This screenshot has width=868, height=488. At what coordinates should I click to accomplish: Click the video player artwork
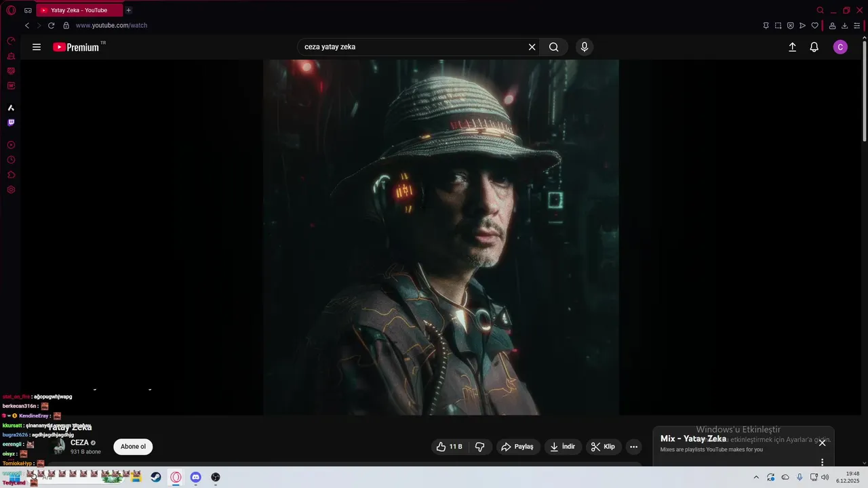pyautogui.click(x=441, y=237)
